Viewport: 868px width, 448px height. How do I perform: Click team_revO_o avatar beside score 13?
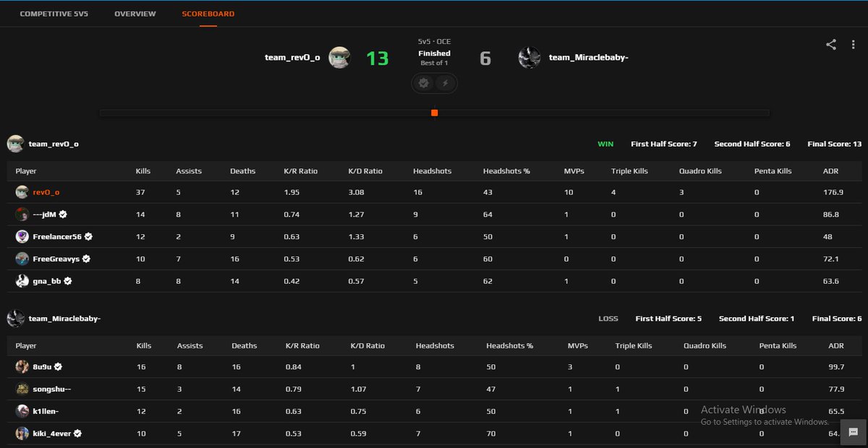pos(340,57)
